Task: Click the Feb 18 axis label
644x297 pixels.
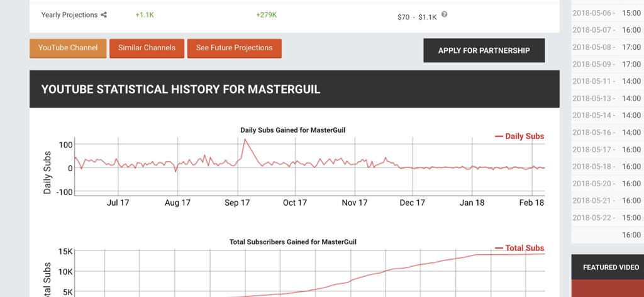Action: pos(531,203)
